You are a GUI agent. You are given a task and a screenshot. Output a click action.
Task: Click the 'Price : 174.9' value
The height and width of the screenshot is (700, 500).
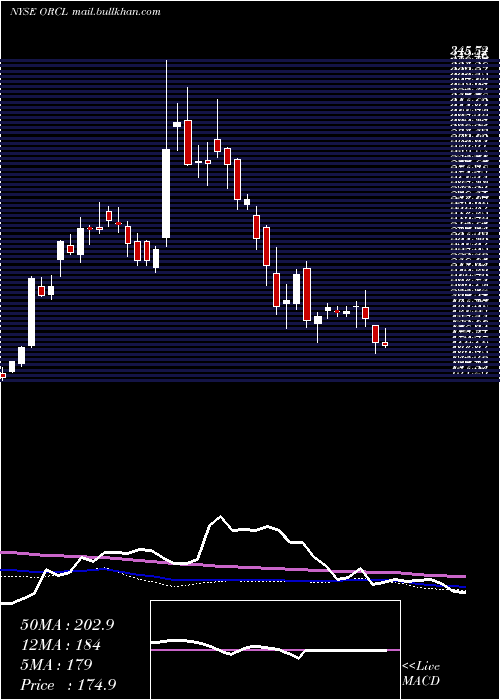pyautogui.click(x=68, y=685)
